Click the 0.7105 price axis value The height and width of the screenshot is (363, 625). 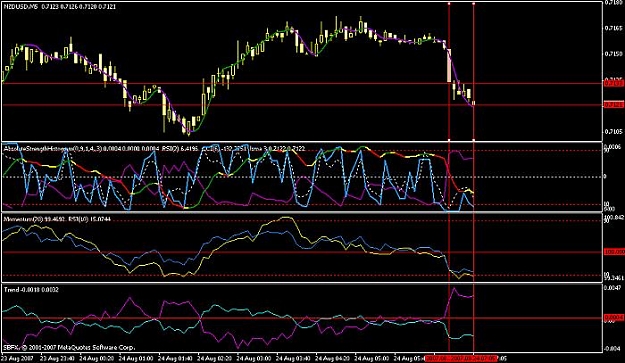(x=613, y=131)
